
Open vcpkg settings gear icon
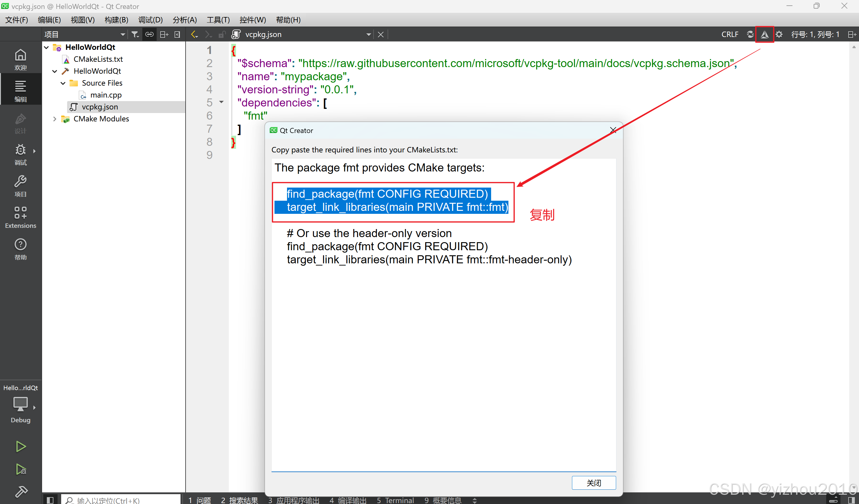(x=779, y=34)
